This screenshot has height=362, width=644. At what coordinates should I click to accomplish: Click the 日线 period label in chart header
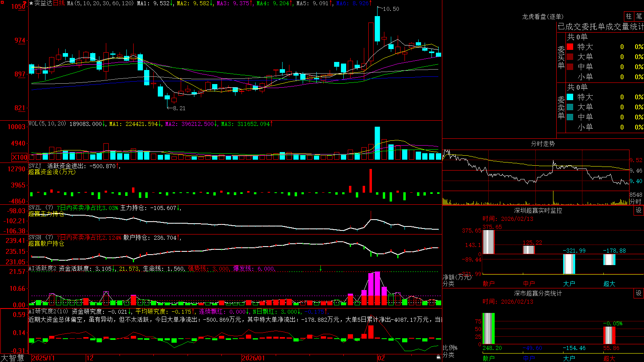pos(59,3)
